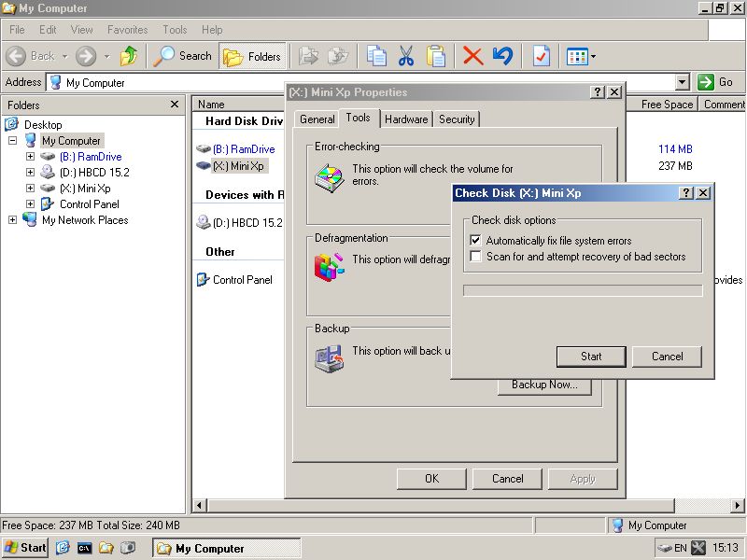The image size is (747, 560).
Task: Click the blue Undo arrow icon
Action: [x=502, y=56]
